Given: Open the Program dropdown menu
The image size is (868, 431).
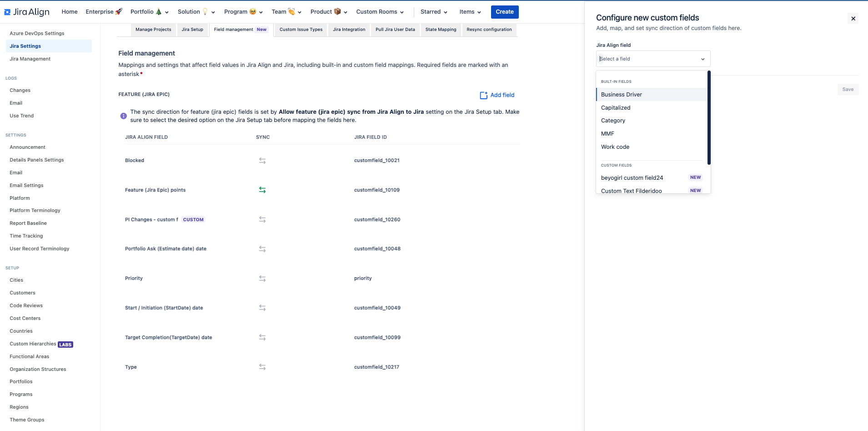Looking at the screenshot, I should click(243, 12).
